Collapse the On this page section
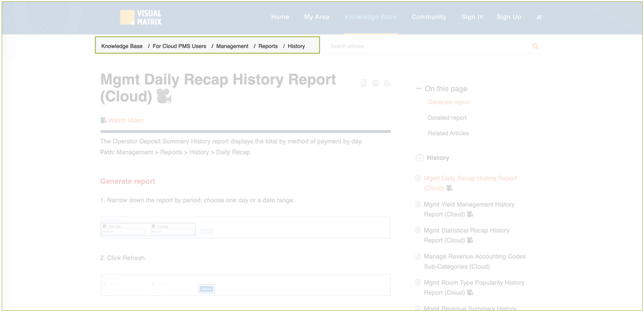Viewport: 644px width, 312px height. click(x=419, y=89)
